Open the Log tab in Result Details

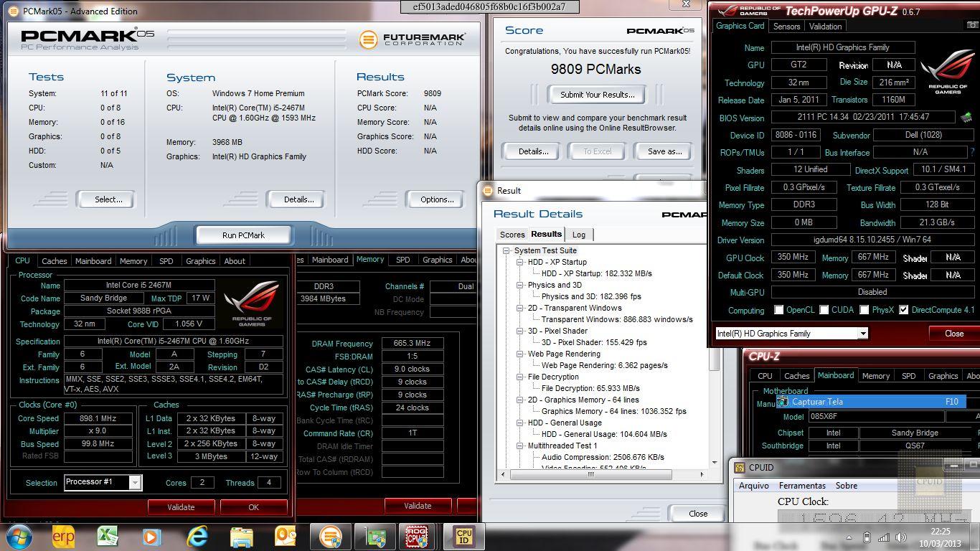pyautogui.click(x=579, y=235)
